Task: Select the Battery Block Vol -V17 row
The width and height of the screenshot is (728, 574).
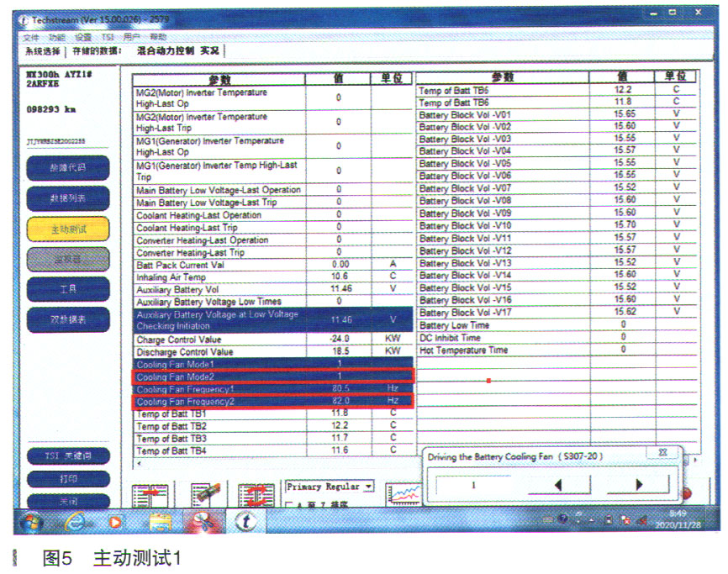Action: tap(557, 313)
